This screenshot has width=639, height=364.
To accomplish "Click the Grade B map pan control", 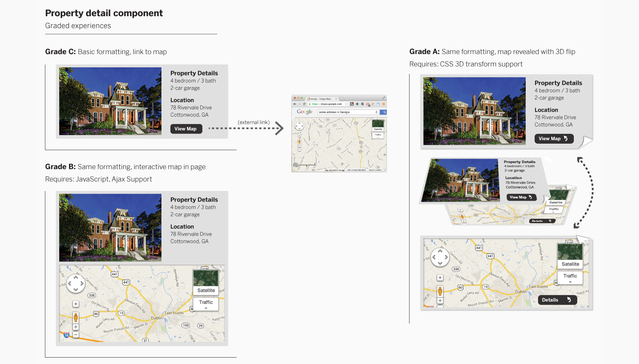I will pos(76,283).
